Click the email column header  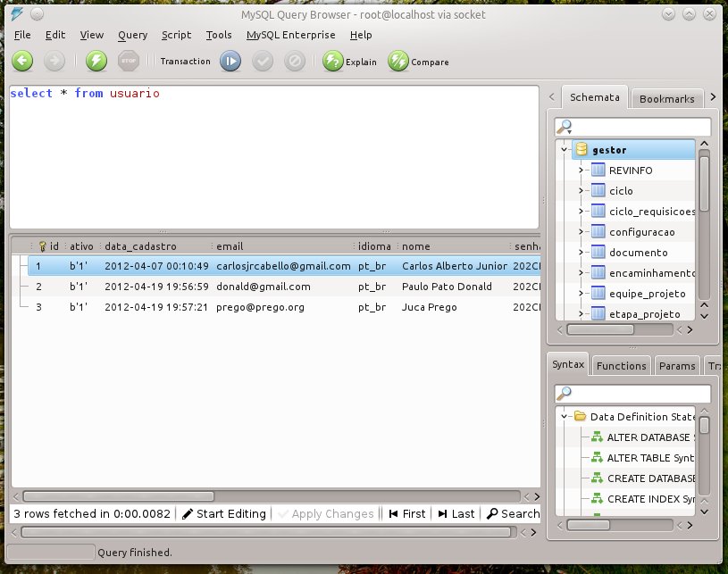(x=282, y=245)
